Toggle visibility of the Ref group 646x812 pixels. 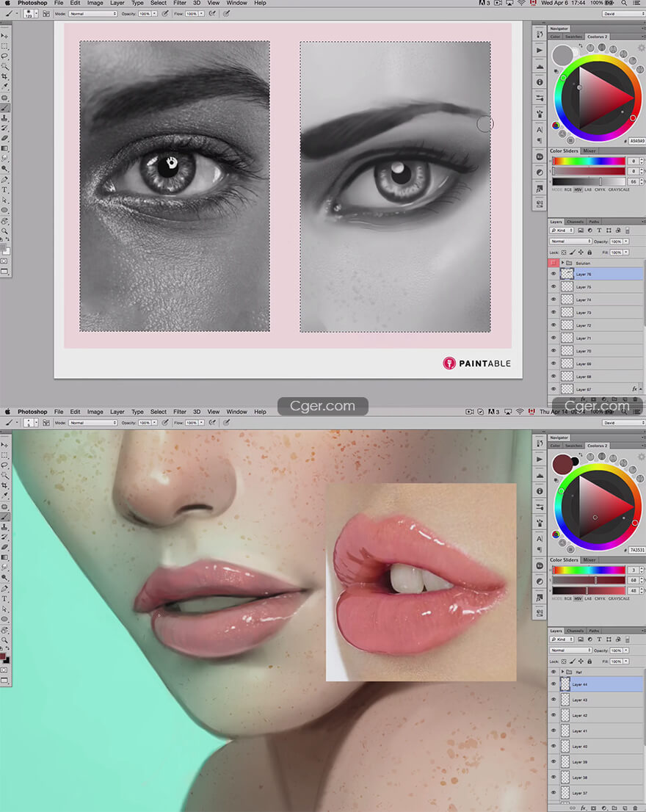pyautogui.click(x=554, y=672)
